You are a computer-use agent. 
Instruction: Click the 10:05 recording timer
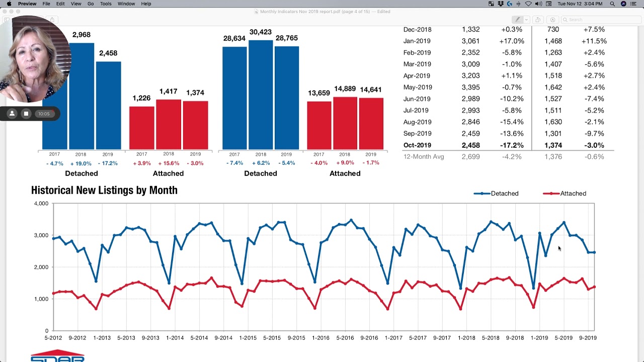pos(44,114)
